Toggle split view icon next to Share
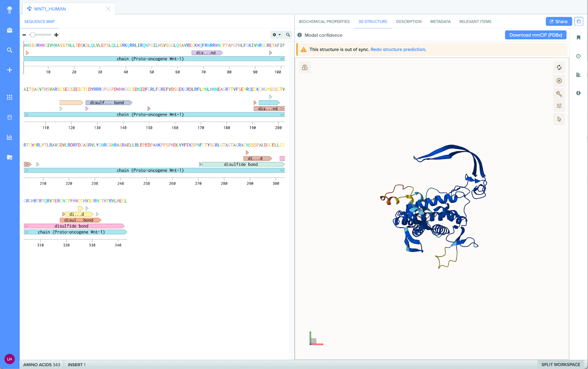 click(x=579, y=21)
